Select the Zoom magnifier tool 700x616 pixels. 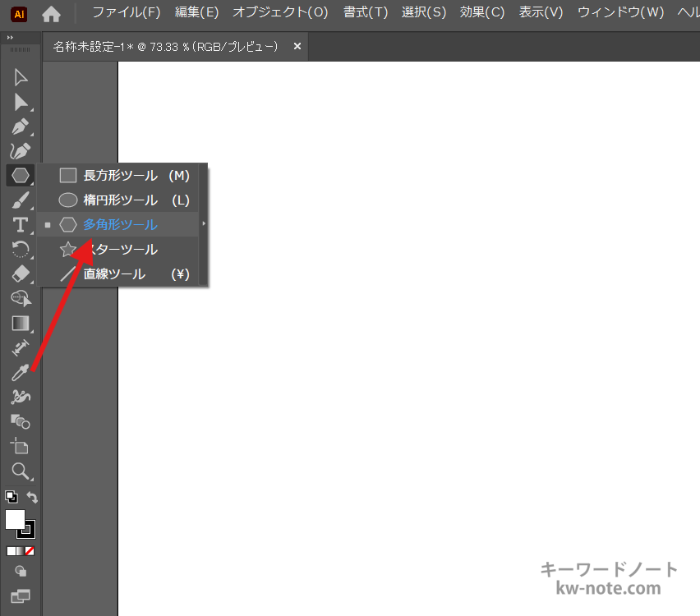(21, 471)
